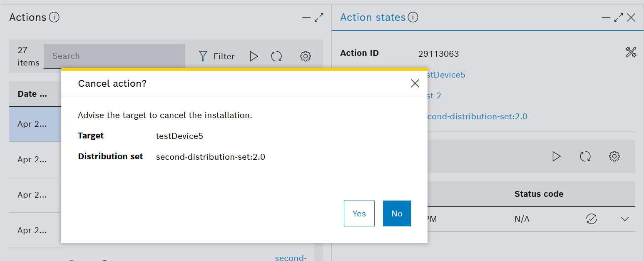Viewport: 644px width, 261px height.
Task: Open Actions panel settings gear
Action: (306, 56)
